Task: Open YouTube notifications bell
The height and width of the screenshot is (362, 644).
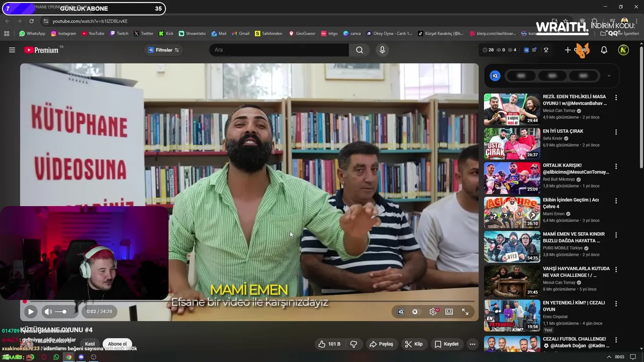Action: 604,50
